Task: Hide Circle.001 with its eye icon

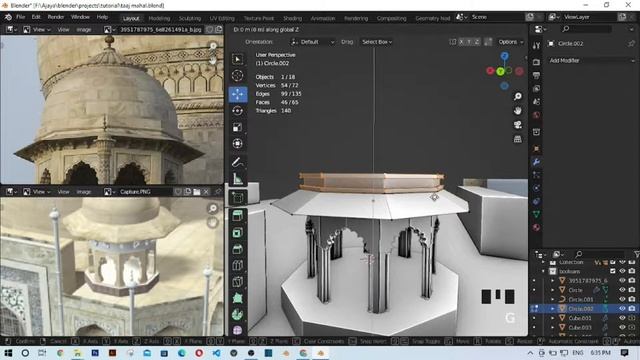Action: pyautogui.click(x=622, y=299)
